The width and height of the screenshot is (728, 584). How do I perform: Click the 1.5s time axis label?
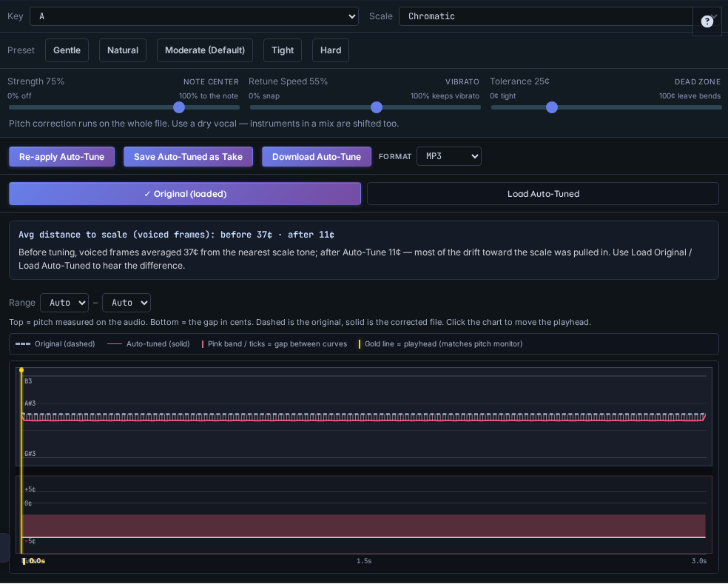click(x=364, y=561)
